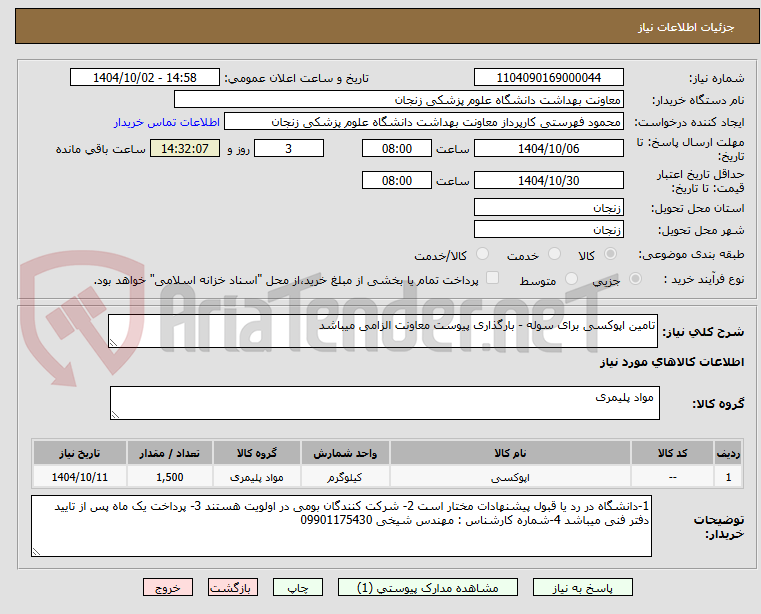Viewport: 761px width, 614px height.
Task: Click the گروه کالا text area مواد پلیمری
Action: (x=385, y=403)
